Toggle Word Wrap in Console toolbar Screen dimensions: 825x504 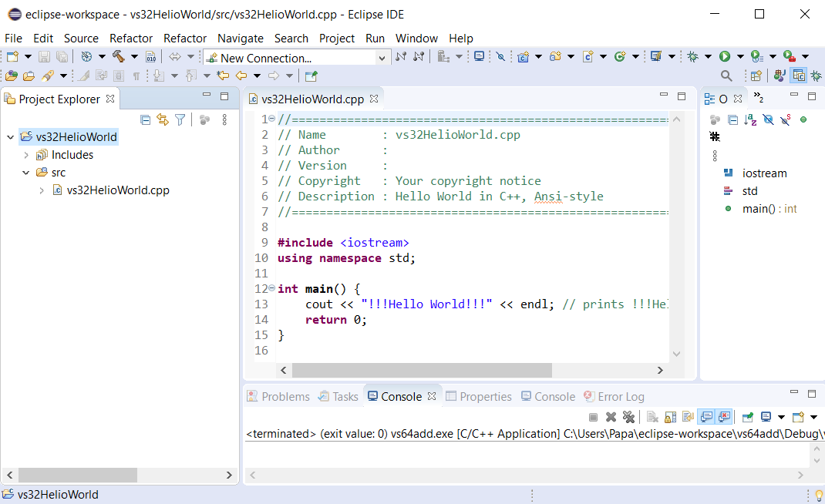pyautogui.click(x=688, y=417)
